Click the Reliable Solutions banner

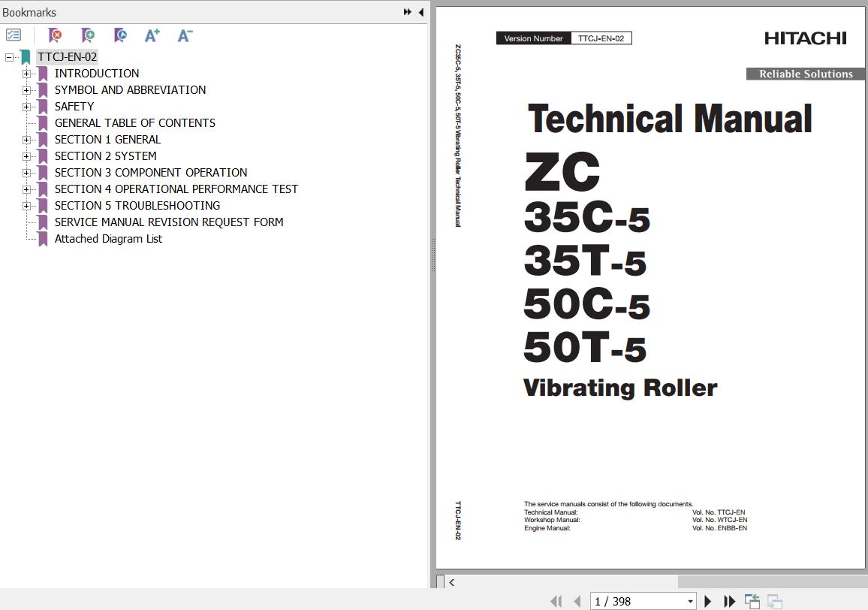[x=806, y=74]
